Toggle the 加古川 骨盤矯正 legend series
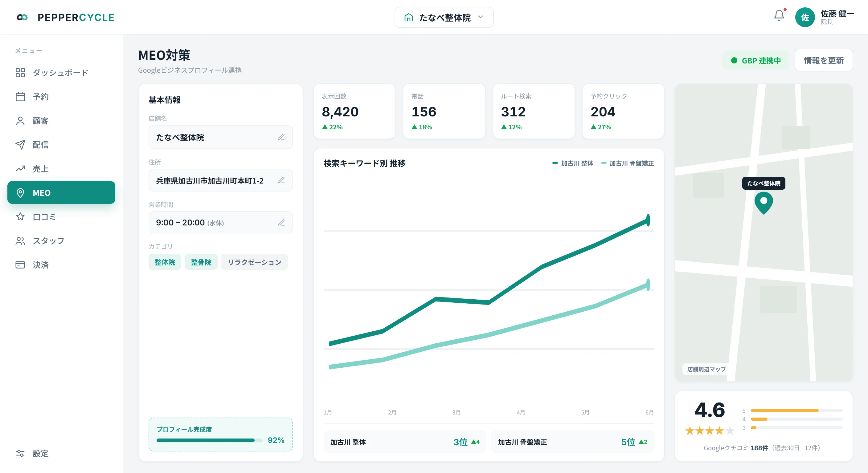868x473 pixels. pos(627,163)
